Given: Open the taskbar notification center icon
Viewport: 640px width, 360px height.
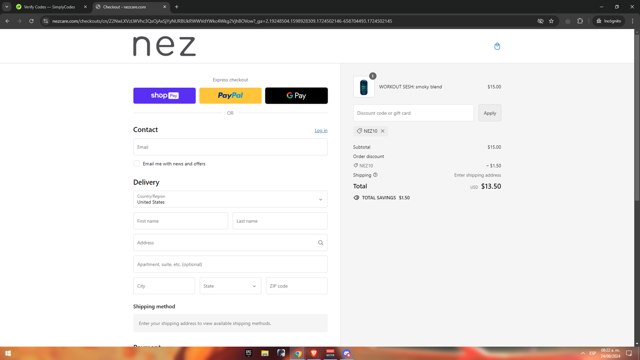Looking at the screenshot, I should click(x=629, y=353).
